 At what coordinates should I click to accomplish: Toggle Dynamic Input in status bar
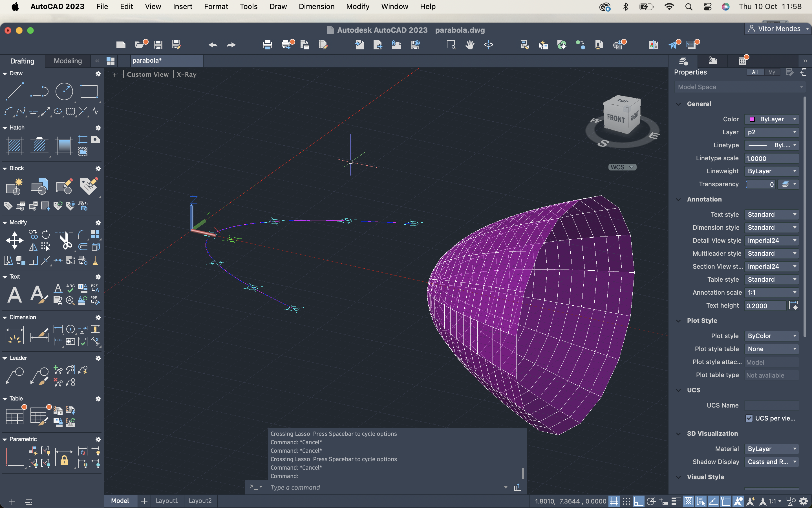coord(663,501)
